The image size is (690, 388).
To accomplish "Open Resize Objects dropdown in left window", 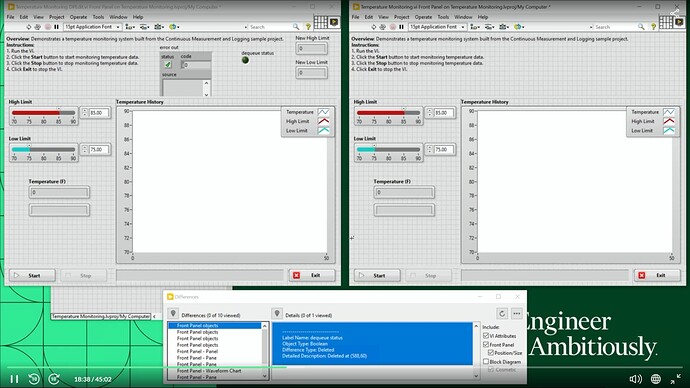I will click(159, 27).
